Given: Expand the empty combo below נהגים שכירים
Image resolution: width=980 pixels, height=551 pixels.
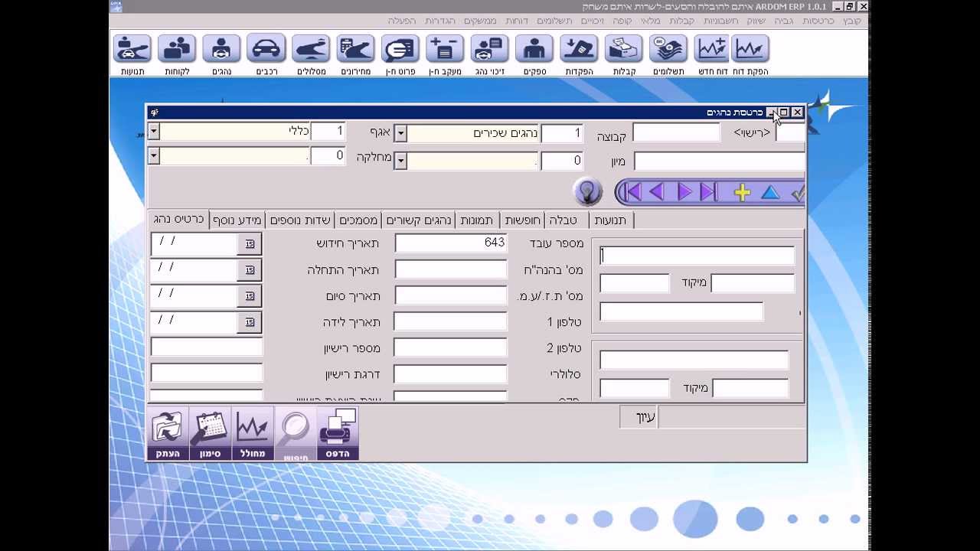Looking at the screenshot, I should (x=400, y=161).
